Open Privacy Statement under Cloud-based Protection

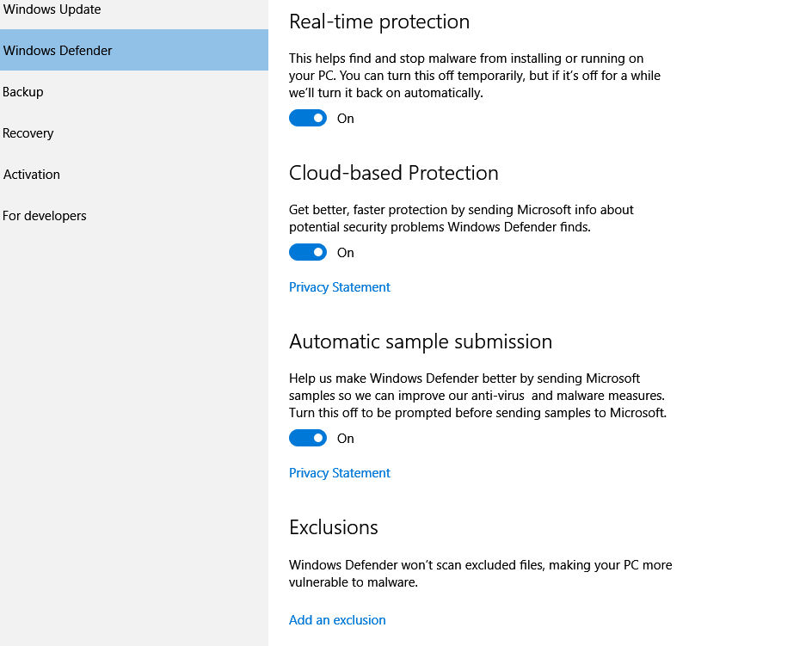click(x=339, y=287)
